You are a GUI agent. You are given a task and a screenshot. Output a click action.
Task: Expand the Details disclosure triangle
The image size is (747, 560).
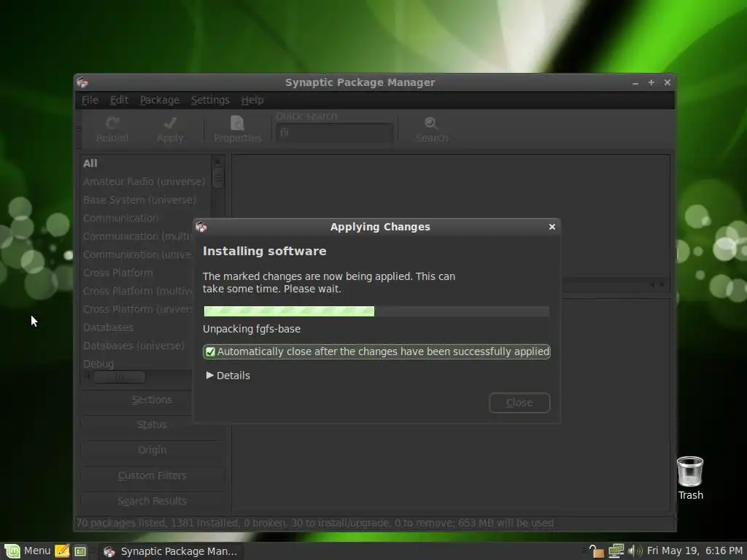pyautogui.click(x=209, y=376)
